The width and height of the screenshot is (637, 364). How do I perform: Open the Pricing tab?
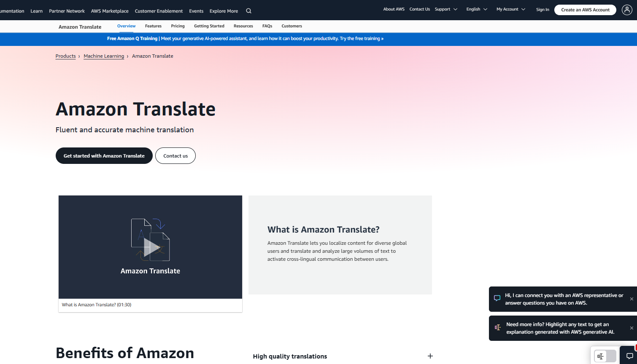[178, 26]
